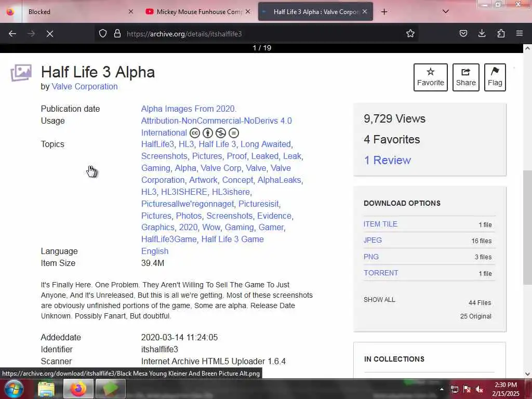Select the Half Life 3 Alpha tab
The image size is (532, 399).
pos(315,12)
